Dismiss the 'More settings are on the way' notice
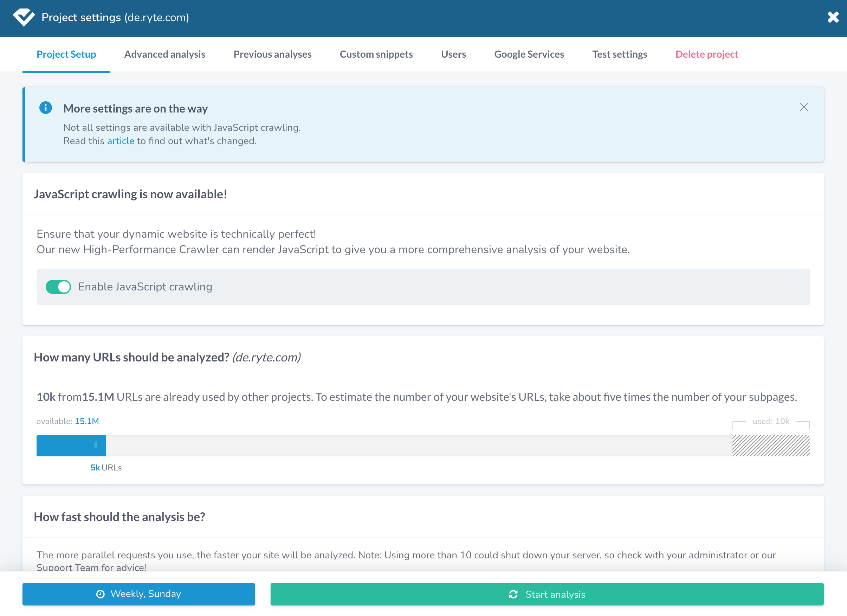Viewport: 847px width, 616px height. 804,107
